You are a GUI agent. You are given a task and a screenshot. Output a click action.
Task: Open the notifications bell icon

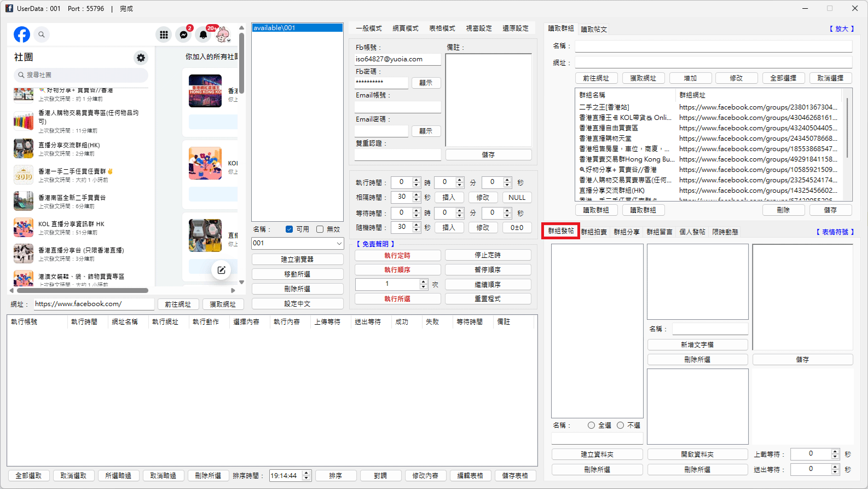tap(203, 34)
